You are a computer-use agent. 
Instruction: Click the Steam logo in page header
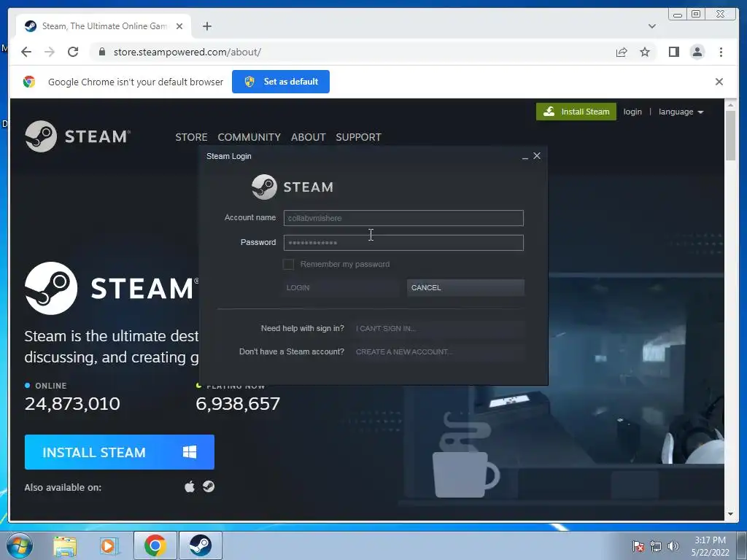(x=77, y=136)
